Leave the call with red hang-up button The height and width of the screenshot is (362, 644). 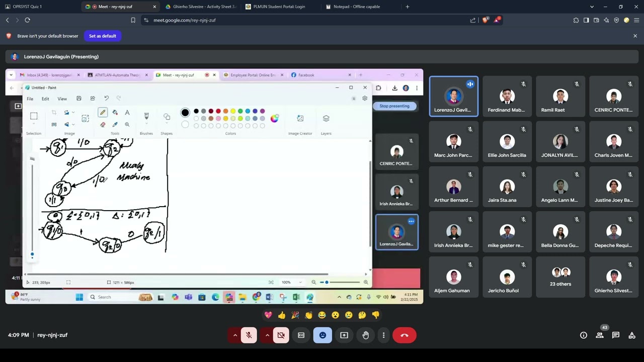(404, 335)
